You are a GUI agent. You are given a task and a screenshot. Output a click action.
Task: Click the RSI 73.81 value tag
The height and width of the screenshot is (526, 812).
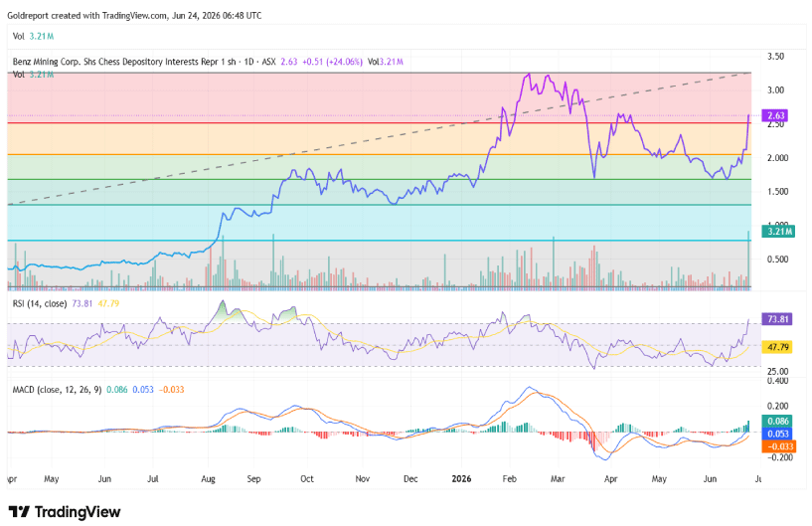click(777, 319)
